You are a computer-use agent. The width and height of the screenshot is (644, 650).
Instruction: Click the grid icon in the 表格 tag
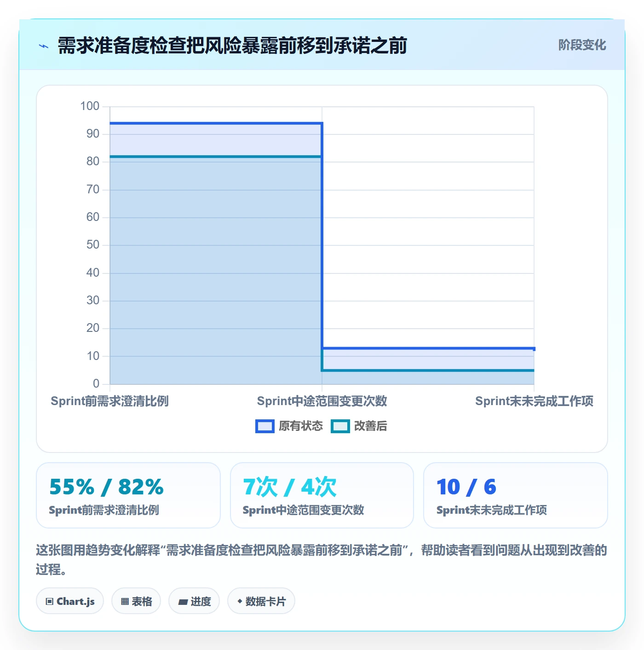125,601
